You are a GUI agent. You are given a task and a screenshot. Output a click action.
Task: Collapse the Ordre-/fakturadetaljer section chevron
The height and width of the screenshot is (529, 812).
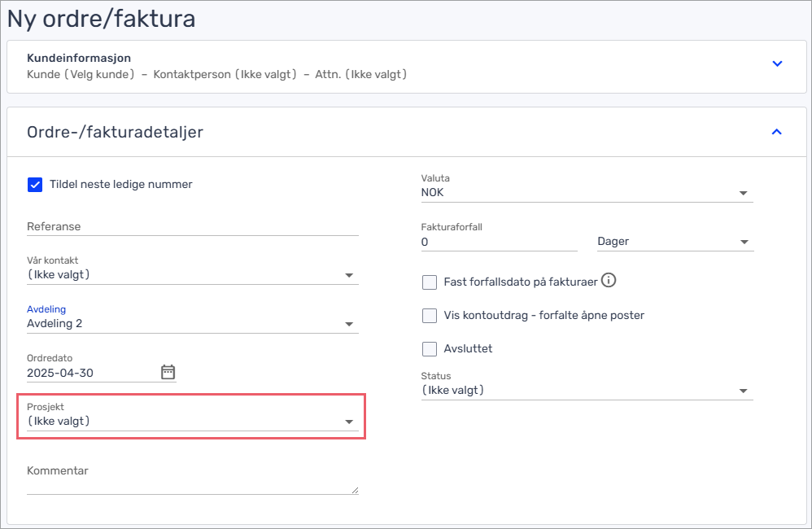tap(776, 132)
